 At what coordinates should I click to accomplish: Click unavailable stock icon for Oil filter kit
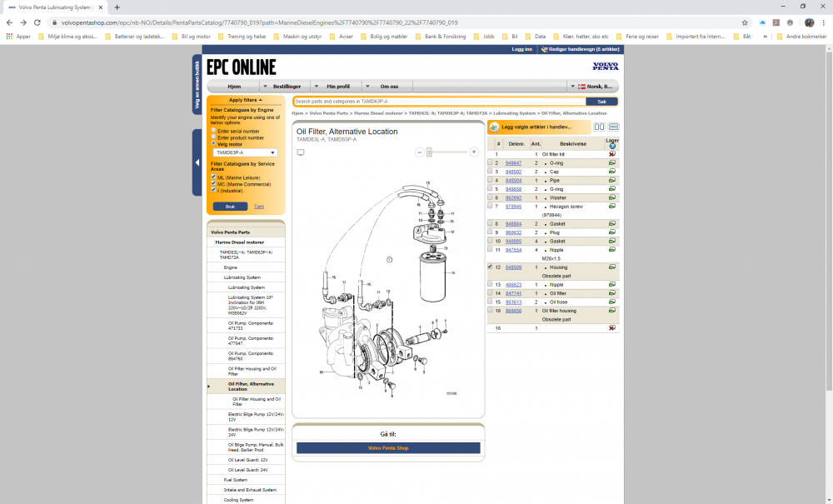pyautogui.click(x=612, y=154)
